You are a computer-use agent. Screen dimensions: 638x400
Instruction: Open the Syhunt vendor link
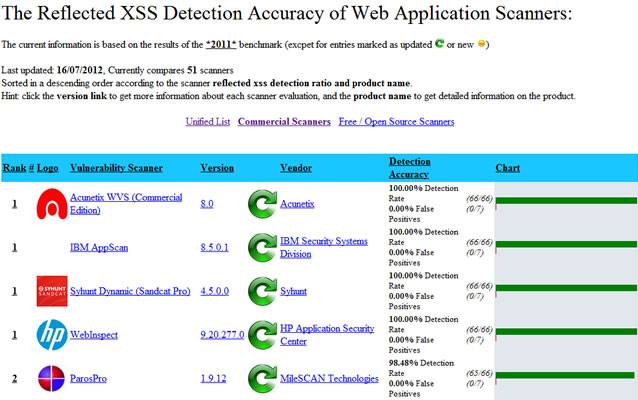(293, 291)
